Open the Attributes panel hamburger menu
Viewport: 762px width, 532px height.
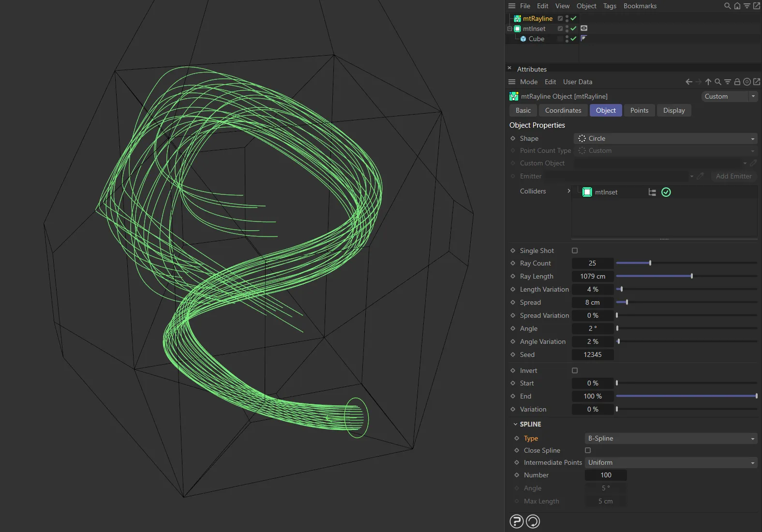[x=512, y=82]
